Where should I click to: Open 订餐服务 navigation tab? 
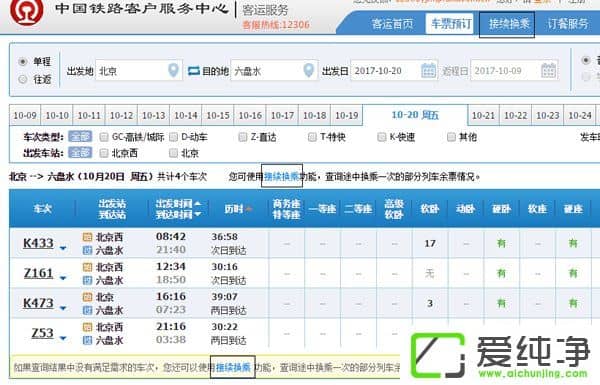pyautogui.click(x=568, y=24)
